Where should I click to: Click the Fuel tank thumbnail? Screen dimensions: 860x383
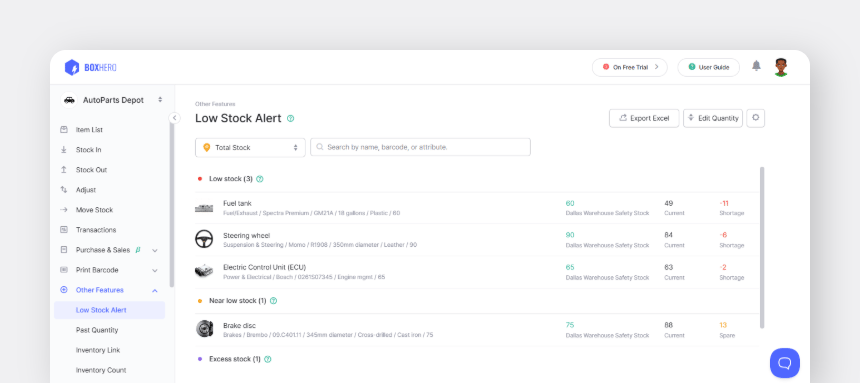coord(204,208)
